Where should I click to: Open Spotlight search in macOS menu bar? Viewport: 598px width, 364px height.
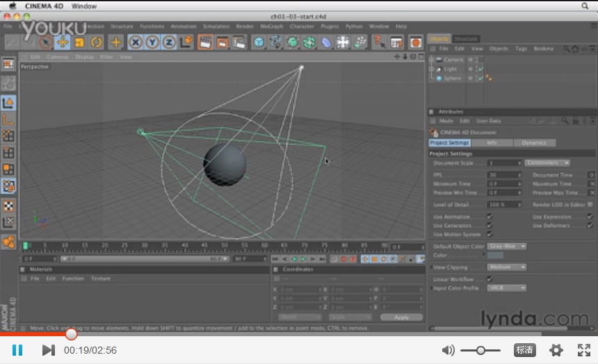click(x=585, y=6)
